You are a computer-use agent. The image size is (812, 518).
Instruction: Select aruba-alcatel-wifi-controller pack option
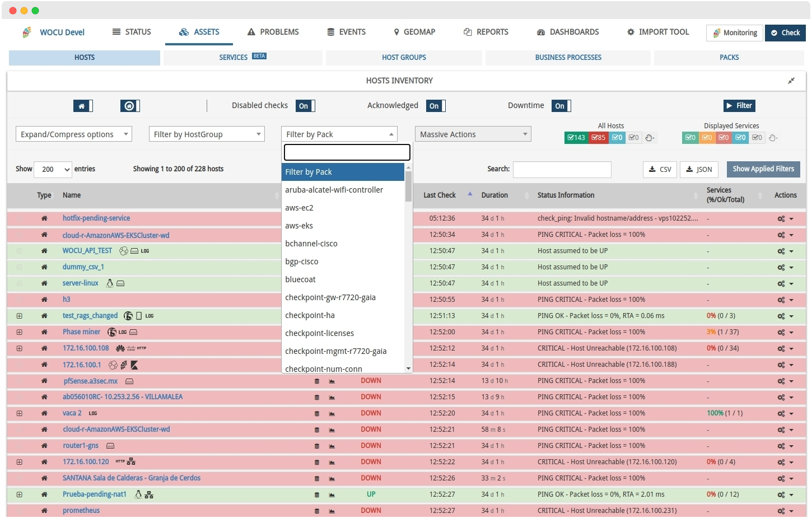[343, 190]
